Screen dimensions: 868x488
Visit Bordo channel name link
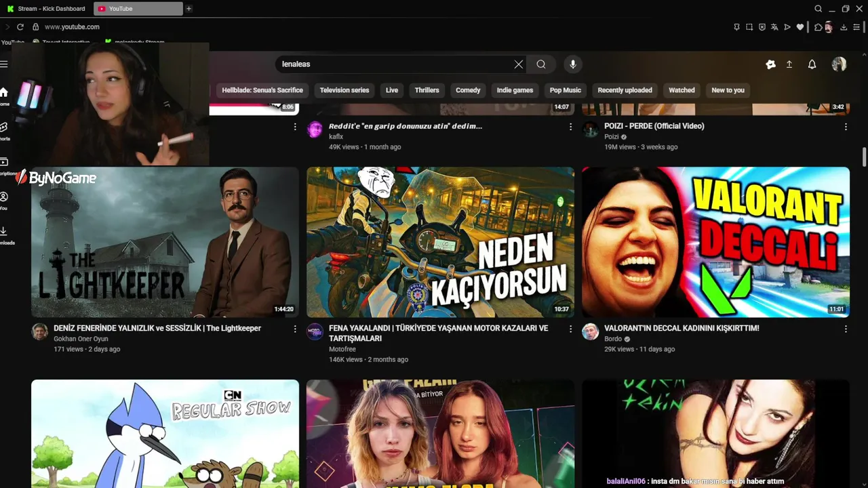pos(613,339)
